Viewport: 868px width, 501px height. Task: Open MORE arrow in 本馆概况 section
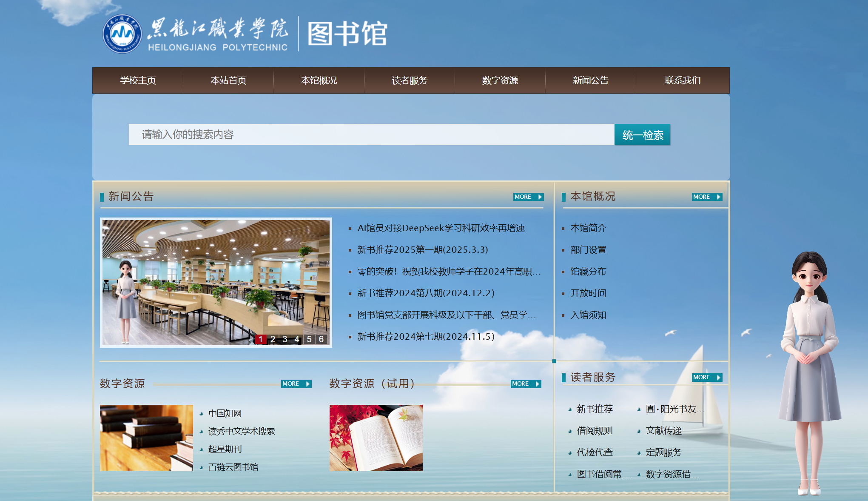707,197
